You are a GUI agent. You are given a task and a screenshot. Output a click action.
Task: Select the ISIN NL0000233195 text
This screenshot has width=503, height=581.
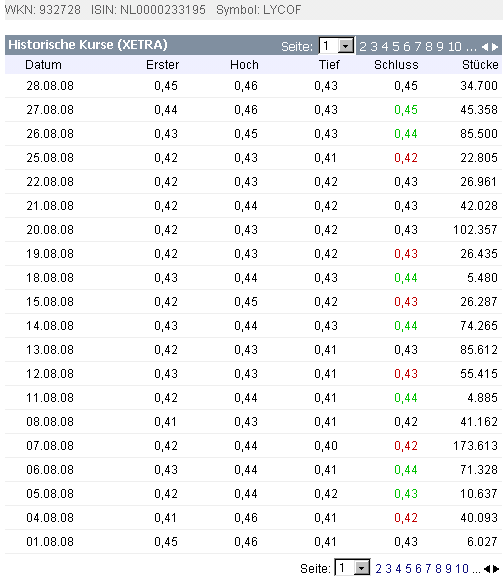[x=148, y=10]
